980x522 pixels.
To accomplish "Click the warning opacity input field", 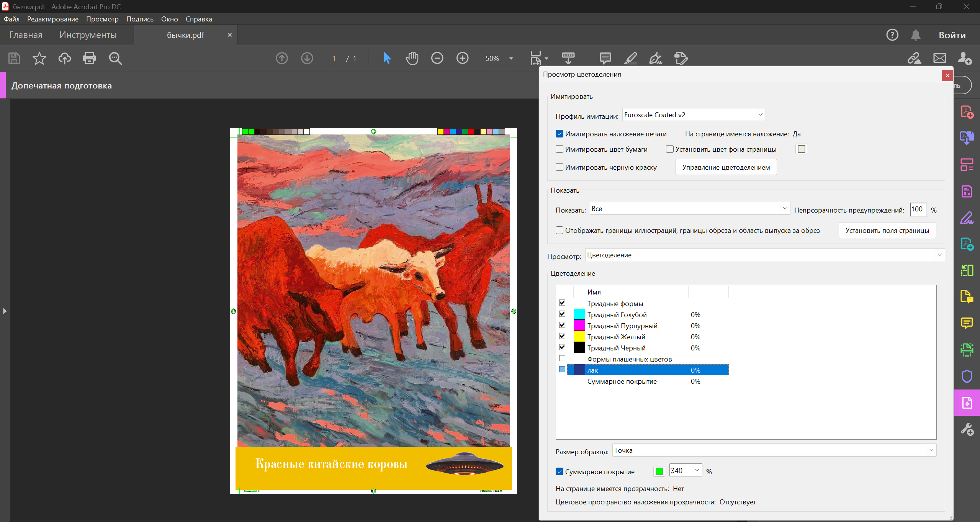I will (918, 209).
